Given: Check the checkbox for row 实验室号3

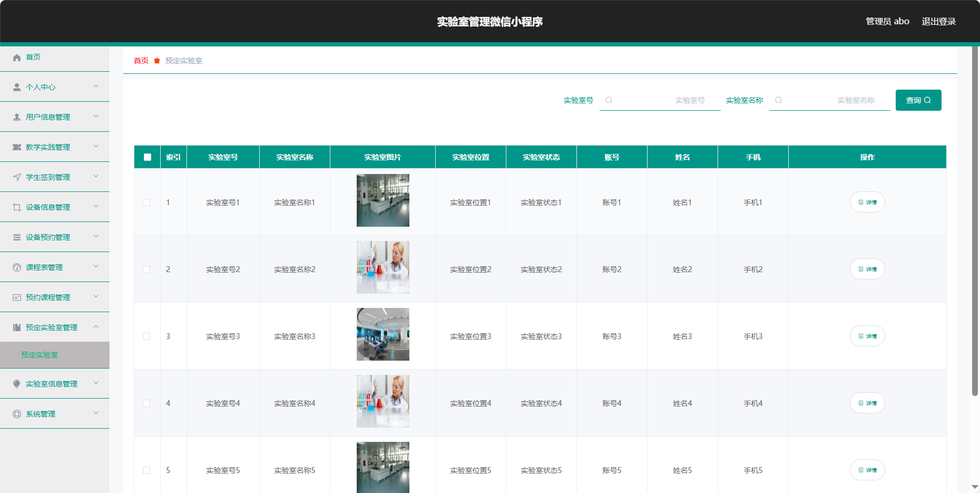Looking at the screenshot, I should [146, 336].
